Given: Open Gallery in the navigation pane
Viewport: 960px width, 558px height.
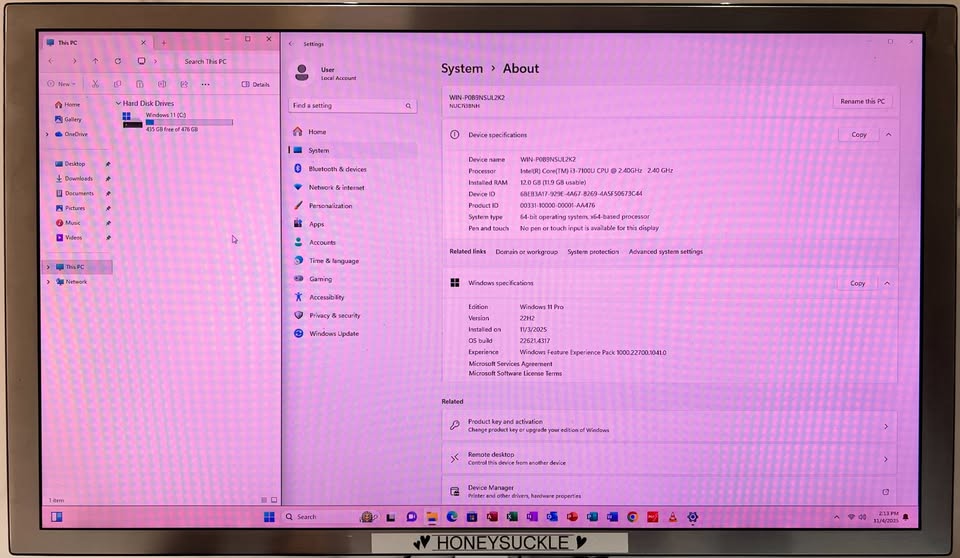Looking at the screenshot, I should (73, 119).
